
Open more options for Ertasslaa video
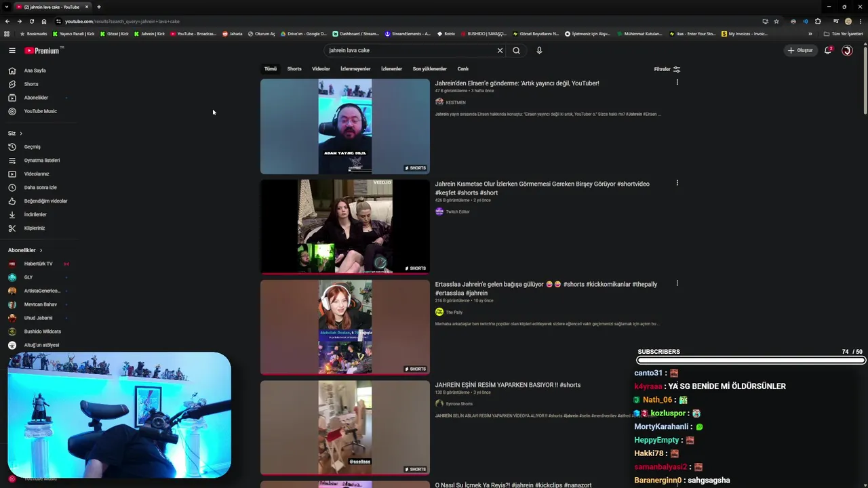click(677, 283)
